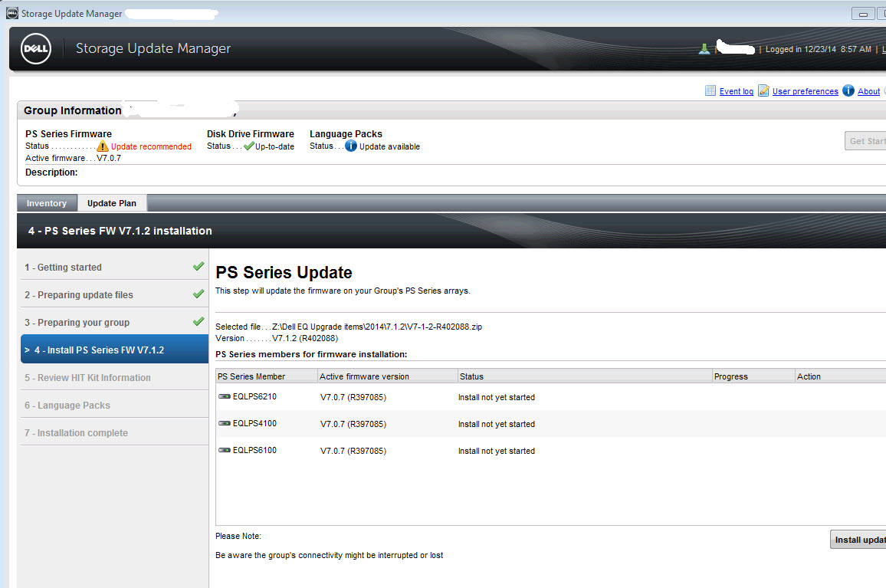Open step 3 - Preparing your group
Viewport: 886px width, 588px height.
(x=114, y=322)
